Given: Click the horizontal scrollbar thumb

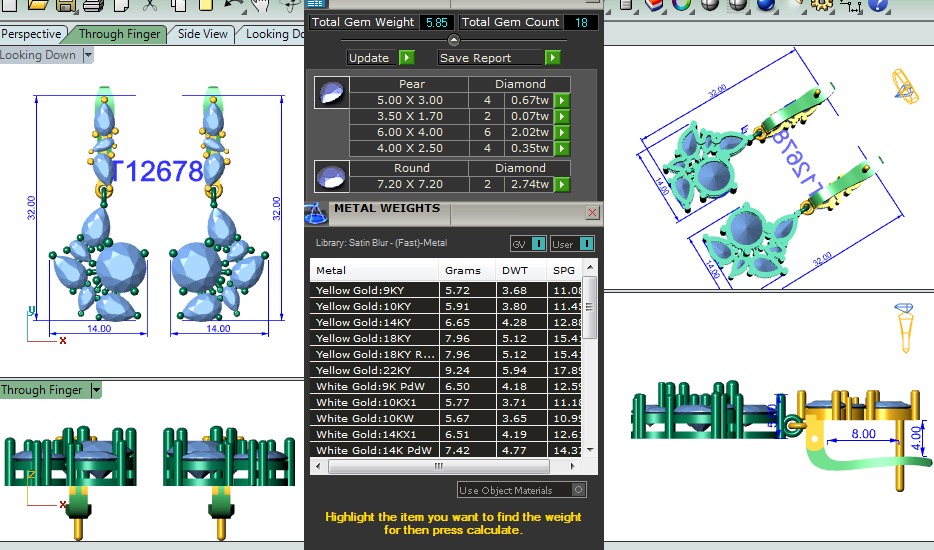Looking at the screenshot, I should pos(438,466).
